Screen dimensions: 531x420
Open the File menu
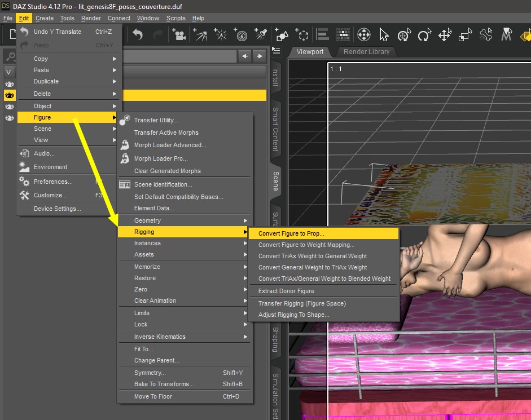(8, 18)
